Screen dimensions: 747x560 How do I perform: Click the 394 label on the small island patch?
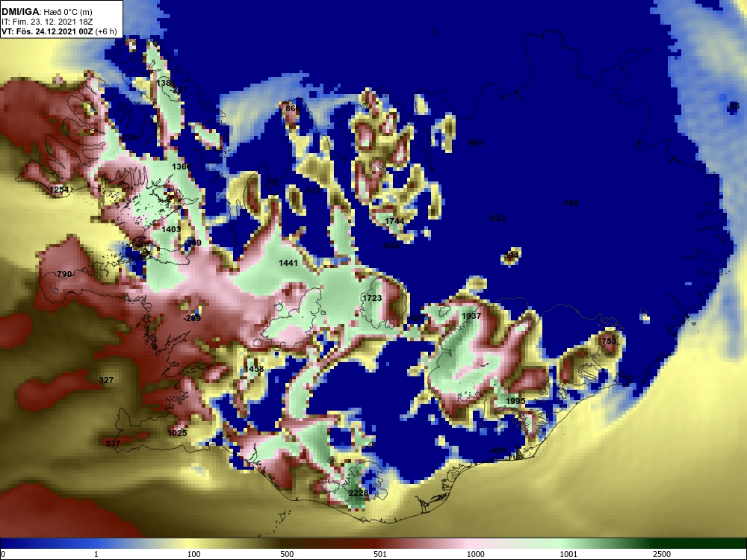(x=511, y=255)
